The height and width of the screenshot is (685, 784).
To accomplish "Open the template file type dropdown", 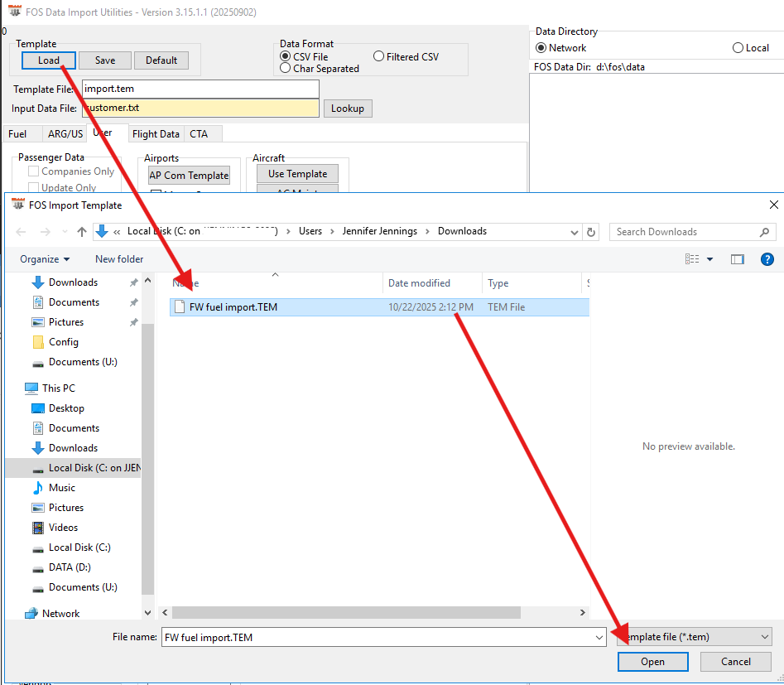I will 694,637.
